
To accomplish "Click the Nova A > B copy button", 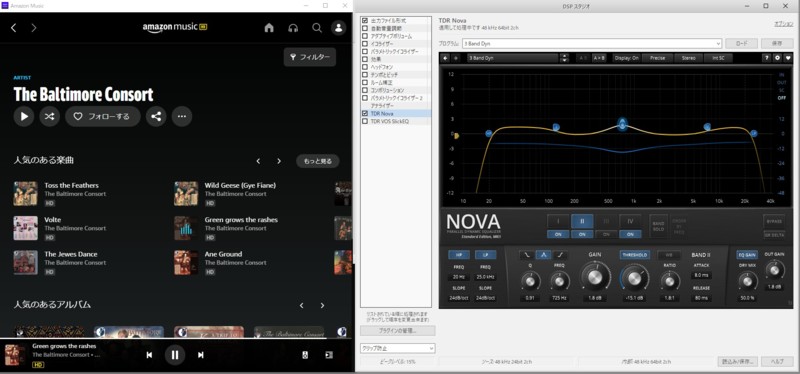I will [599, 58].
